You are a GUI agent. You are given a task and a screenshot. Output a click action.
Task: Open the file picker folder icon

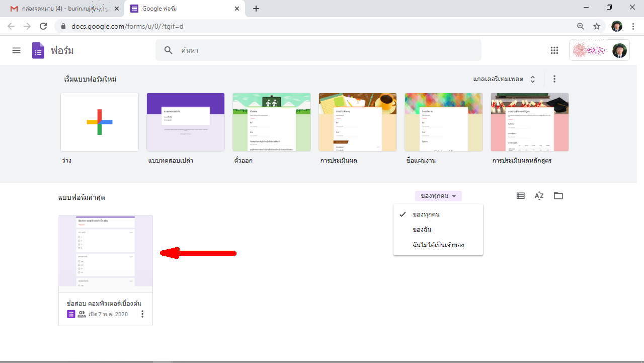click(558, 196)
